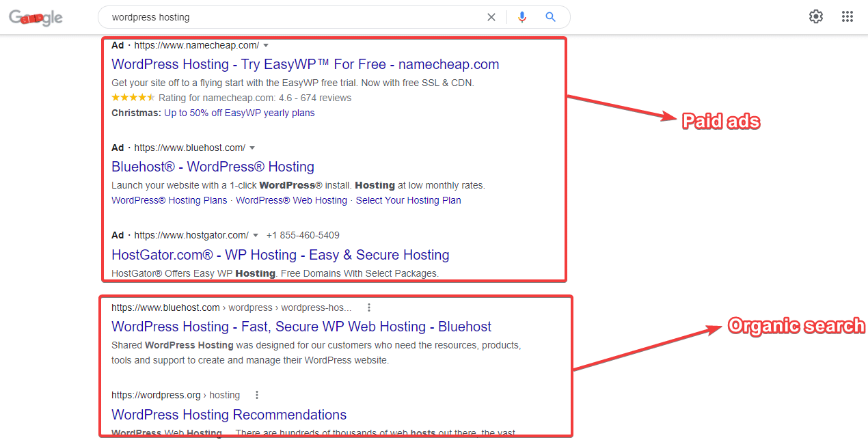
Task: Open WordPress Hosting Recommendations result
Action: pyautogui.click(x=229, y=415)
